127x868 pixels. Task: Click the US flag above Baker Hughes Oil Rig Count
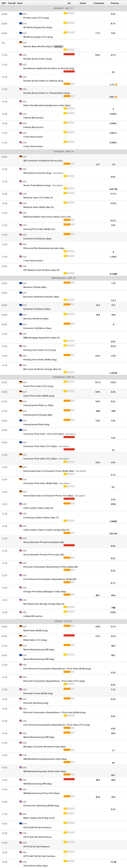[21, 814]
